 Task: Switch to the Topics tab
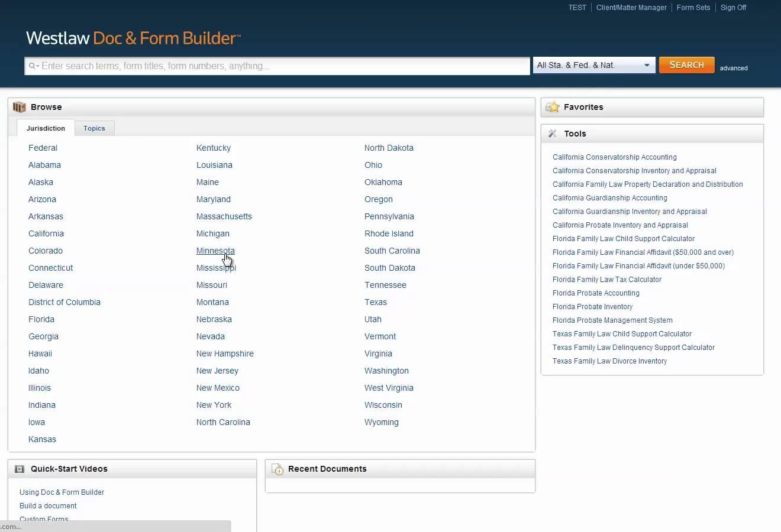94,128
